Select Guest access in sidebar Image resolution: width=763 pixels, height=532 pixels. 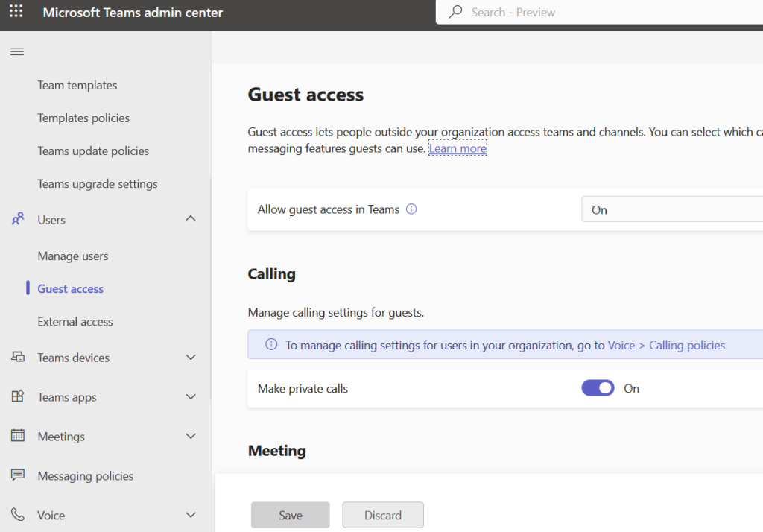click(x=71, y=288)
